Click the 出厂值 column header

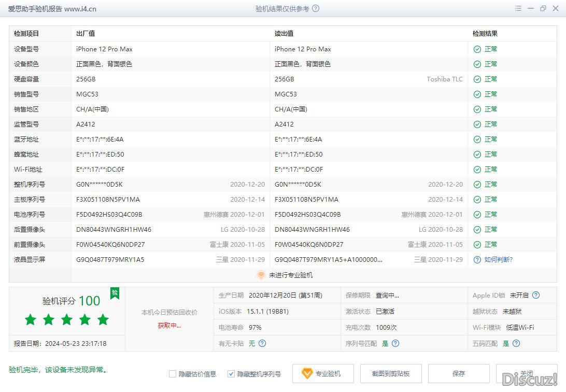pos(86,34)
